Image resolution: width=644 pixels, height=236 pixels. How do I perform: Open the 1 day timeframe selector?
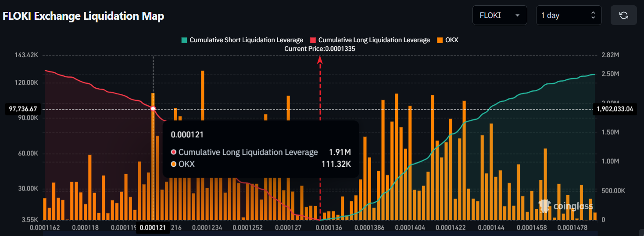click(568, 15)
